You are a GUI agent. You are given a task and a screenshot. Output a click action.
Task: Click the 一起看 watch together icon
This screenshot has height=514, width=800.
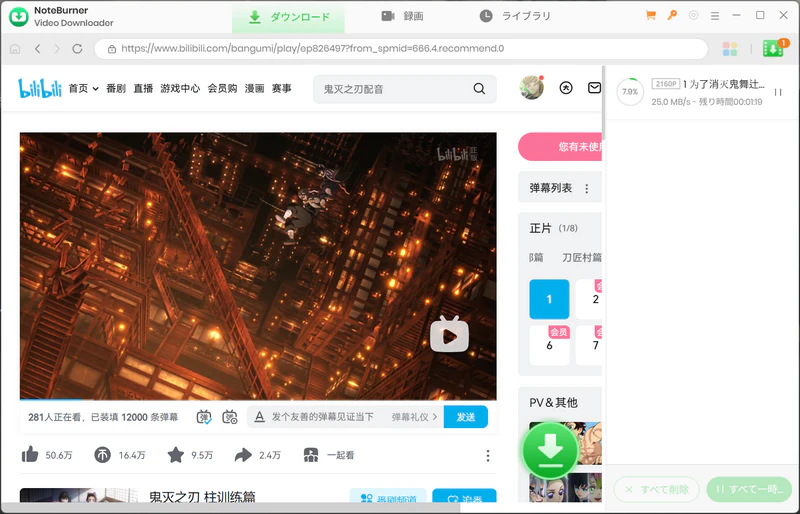point(311,455)
